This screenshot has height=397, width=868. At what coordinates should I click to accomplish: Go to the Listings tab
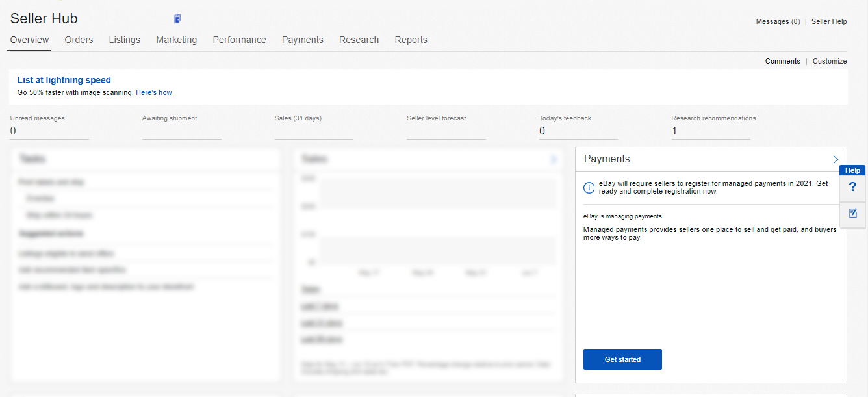click(124, 40)
